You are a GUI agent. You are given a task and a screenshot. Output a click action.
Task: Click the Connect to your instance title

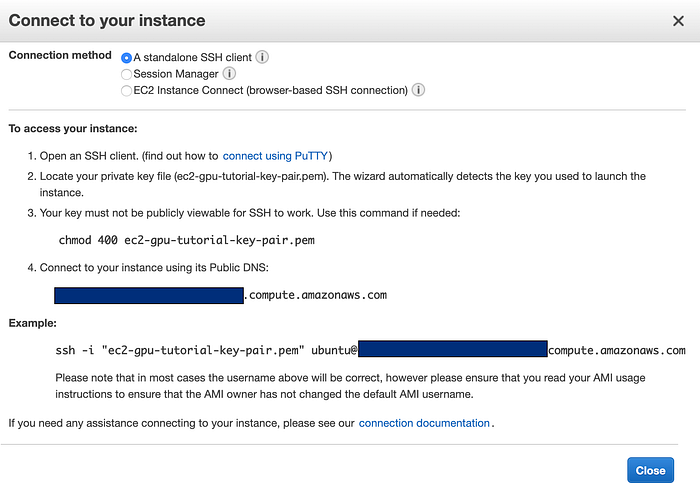(x=107, y=20)
